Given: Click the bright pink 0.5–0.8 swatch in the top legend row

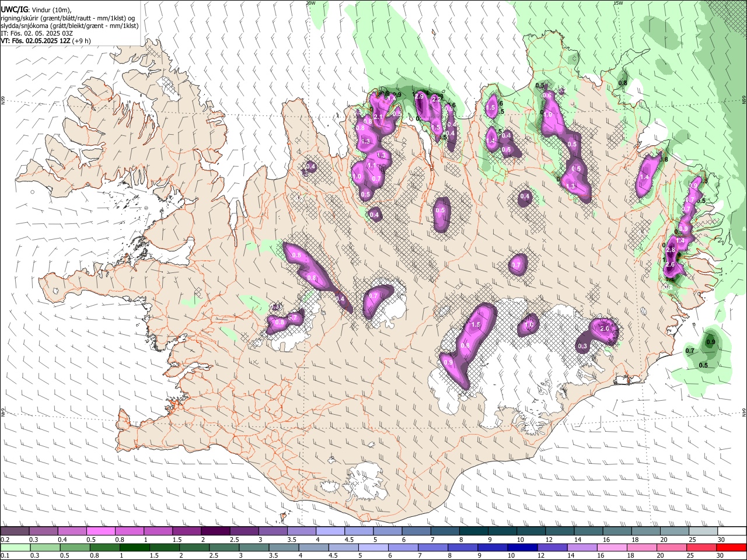Looking at the screenshot, I should (100, 531).
